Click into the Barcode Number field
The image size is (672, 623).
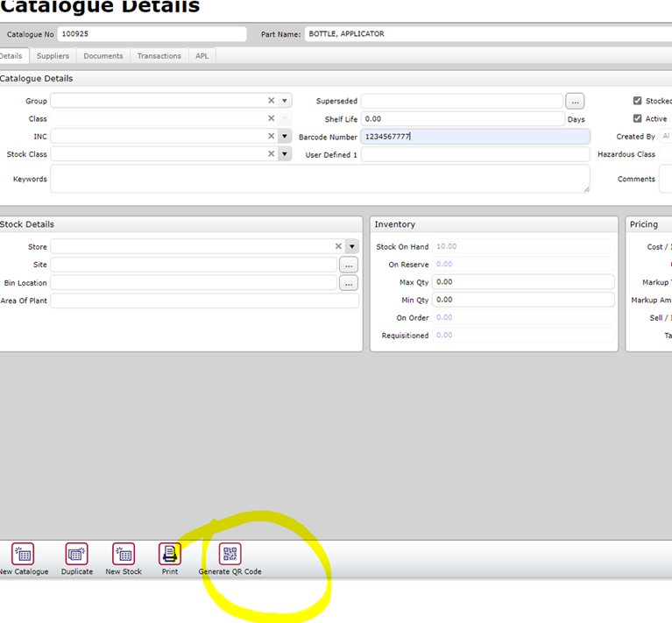coord(475,137)
